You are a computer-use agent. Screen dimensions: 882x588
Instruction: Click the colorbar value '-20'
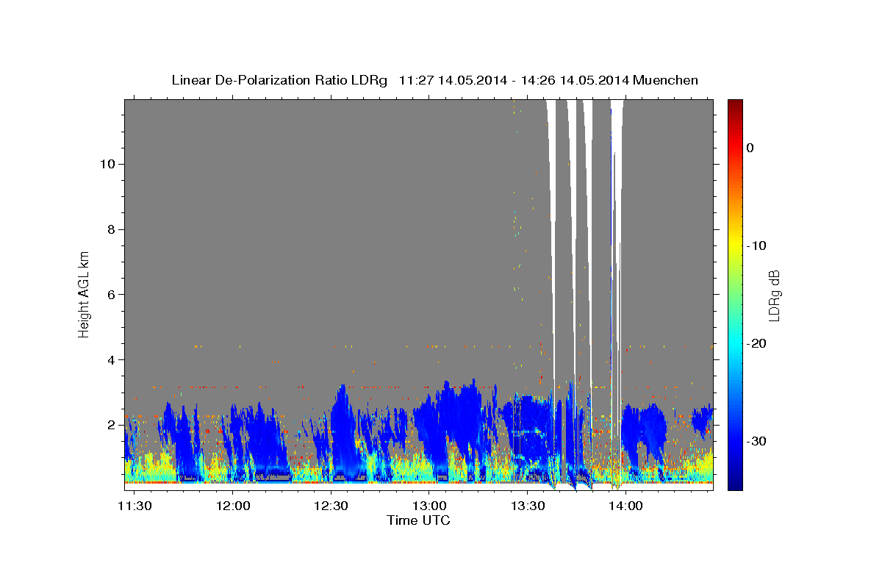click(758, 343)
